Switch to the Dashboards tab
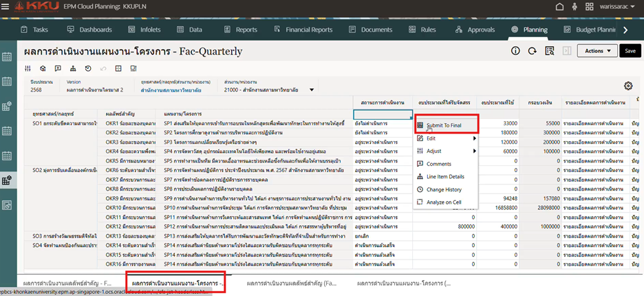Viewport: 644px width, 296px height. tap(89, 30)
